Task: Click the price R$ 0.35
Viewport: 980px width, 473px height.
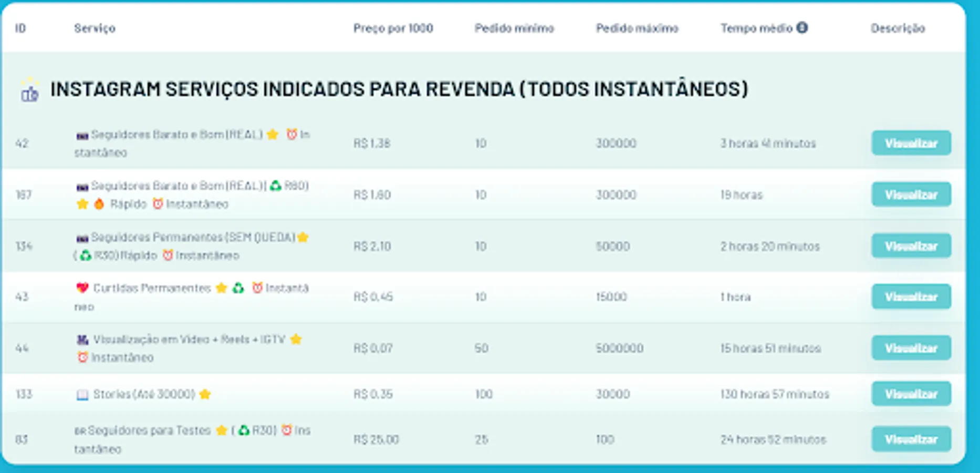Action: (373, 394)
